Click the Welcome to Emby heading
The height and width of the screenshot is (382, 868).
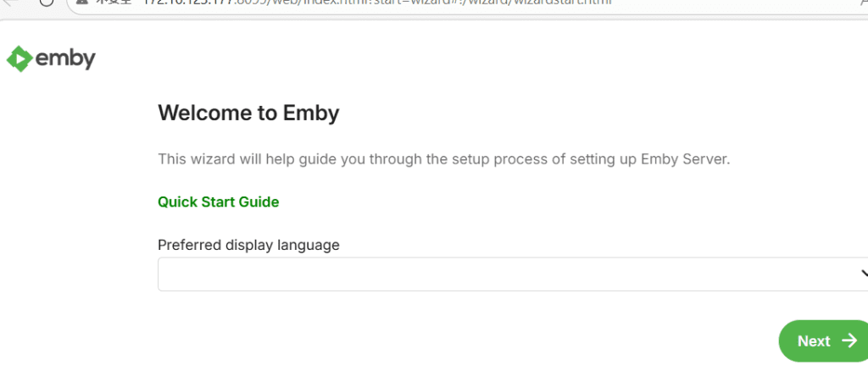pyautogui.click(x=248, y=113)
